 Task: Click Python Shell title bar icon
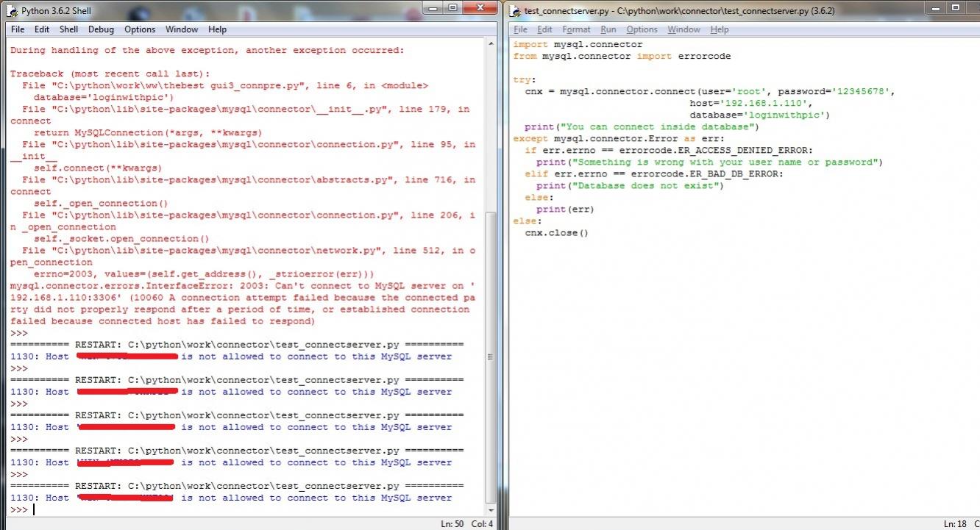12,11
